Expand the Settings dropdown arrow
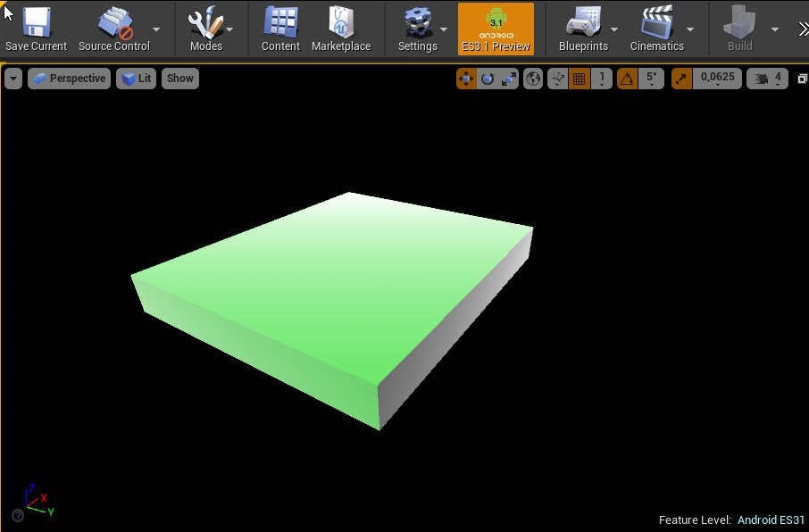The height and width of the screenshot is (532, 809). (x=444, y=29)
